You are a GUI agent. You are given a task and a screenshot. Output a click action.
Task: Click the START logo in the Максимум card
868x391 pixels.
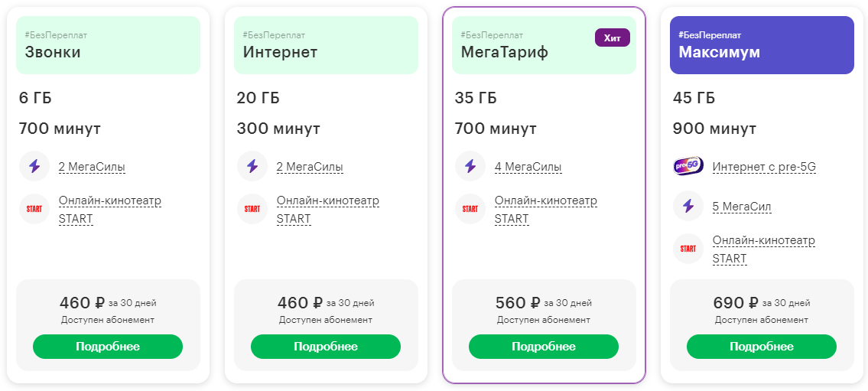pyautogui.click(x=688, y=249)
